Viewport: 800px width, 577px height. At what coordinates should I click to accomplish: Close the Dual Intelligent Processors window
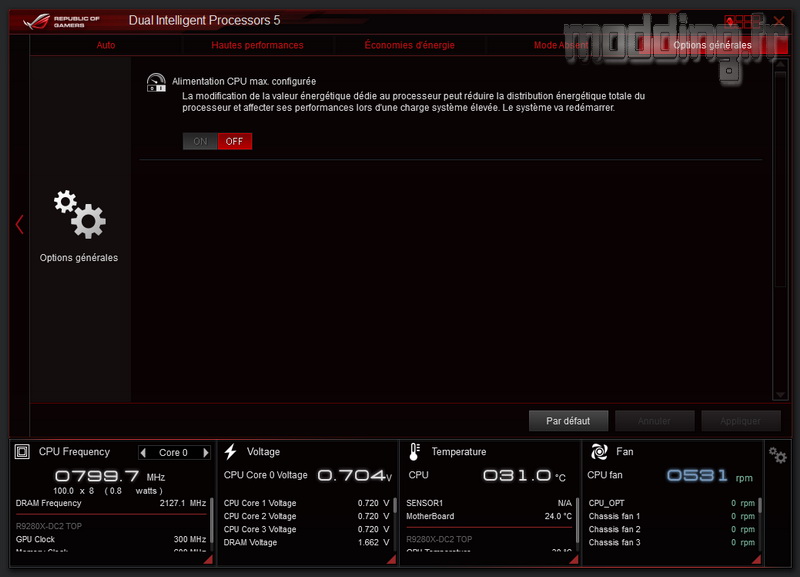click(779, 21)
